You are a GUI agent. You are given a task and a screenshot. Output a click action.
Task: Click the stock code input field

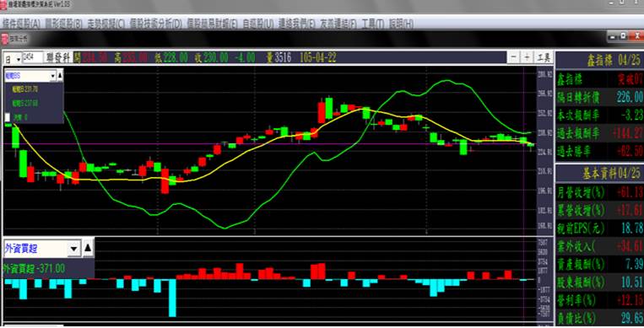click(33, 57)
